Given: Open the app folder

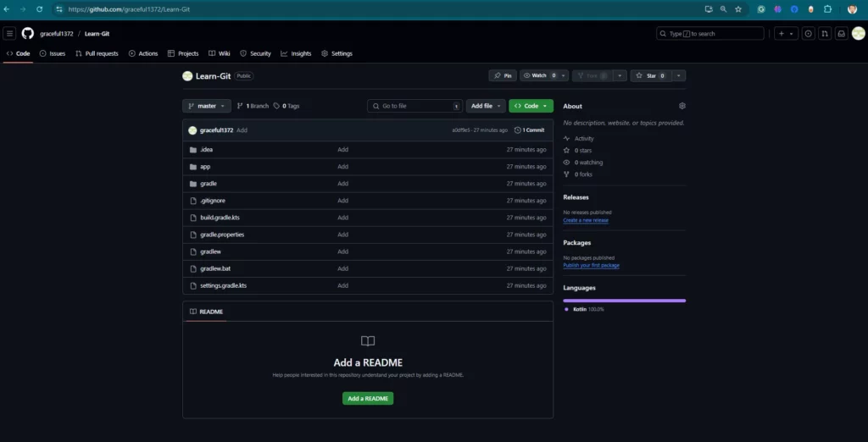Looking at the screenshot, I should tap(205, 167).
